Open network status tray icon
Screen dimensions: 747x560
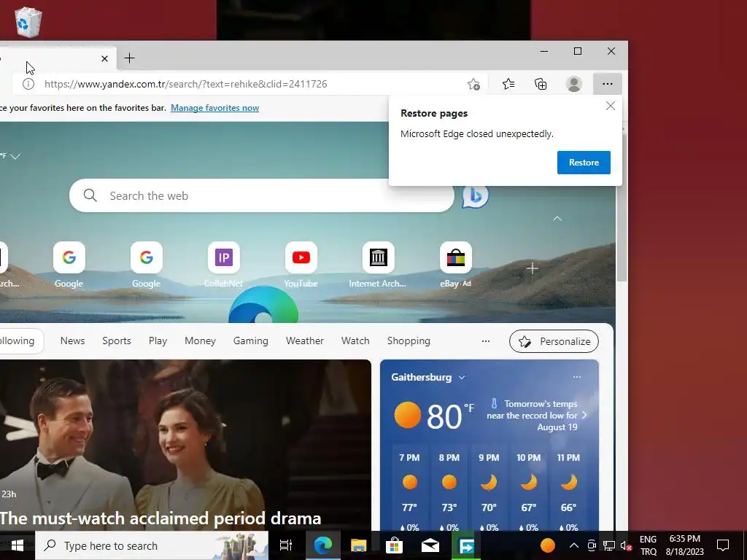pyautogui.click(x=609, y=545)
